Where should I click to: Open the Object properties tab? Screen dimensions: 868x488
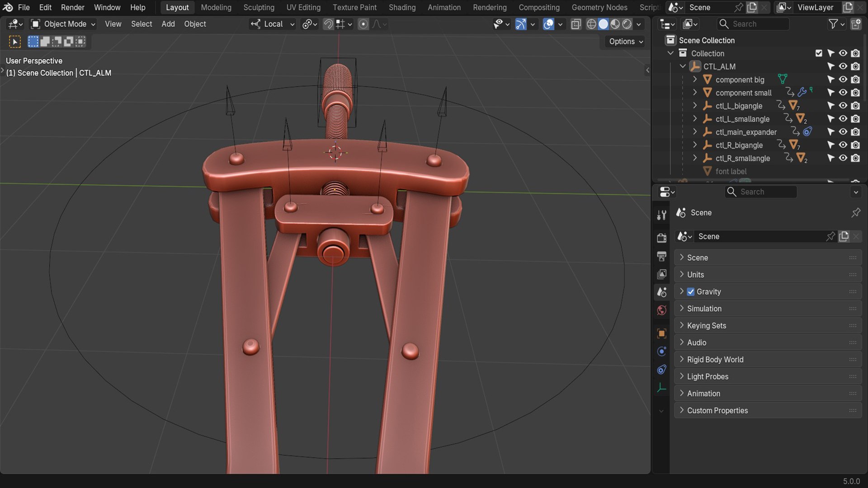pyautogui.click(x=661, y=333)
